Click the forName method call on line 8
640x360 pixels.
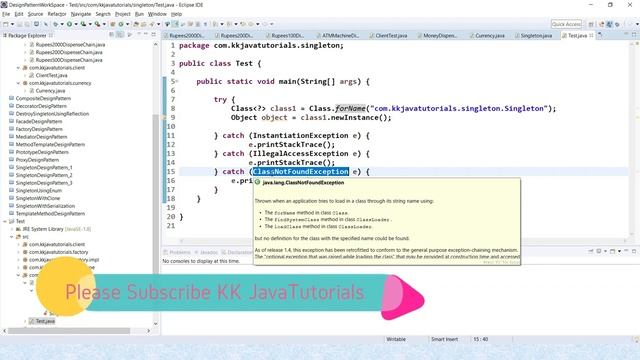point(350,109)
